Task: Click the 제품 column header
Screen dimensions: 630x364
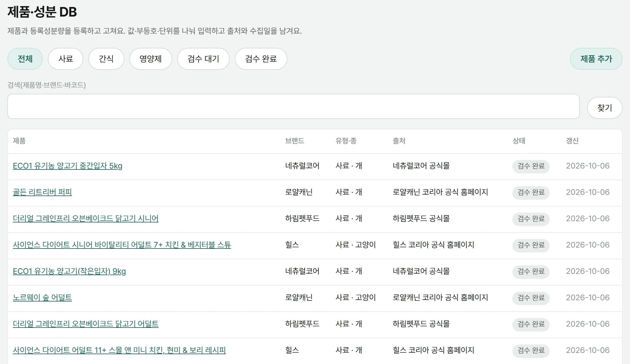Action: pyautogui.click(x=19, y=141)
